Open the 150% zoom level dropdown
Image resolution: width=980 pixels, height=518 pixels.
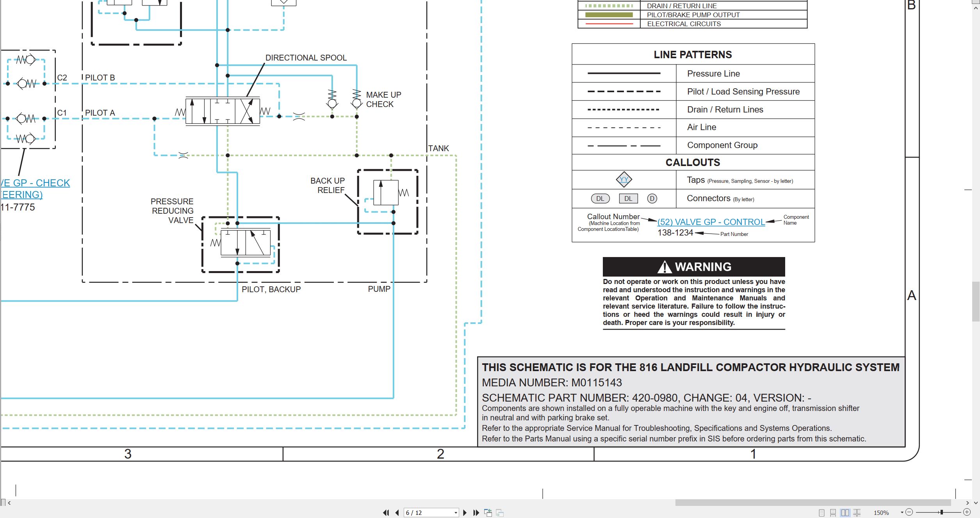[902, 513]
